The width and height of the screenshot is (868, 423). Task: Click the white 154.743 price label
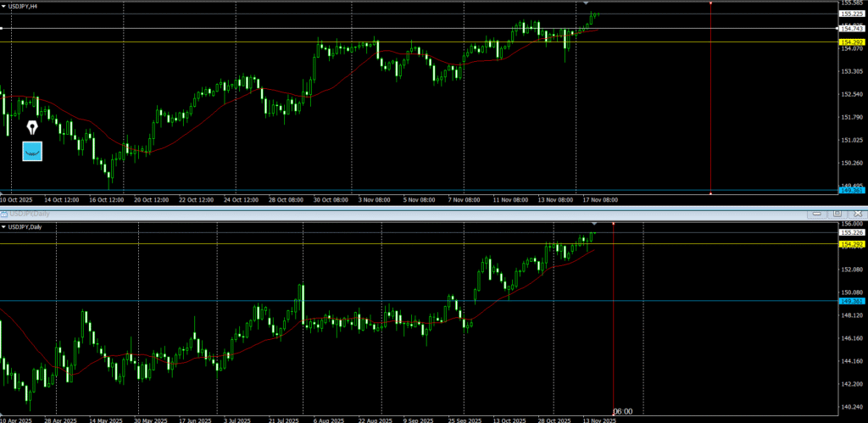pyautogui.click(x=851, y=29)
